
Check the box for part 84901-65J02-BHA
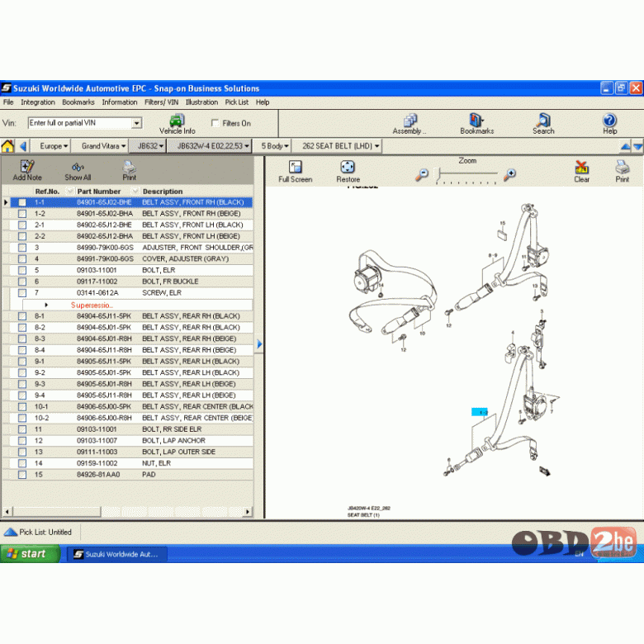[x=22, y=214]
